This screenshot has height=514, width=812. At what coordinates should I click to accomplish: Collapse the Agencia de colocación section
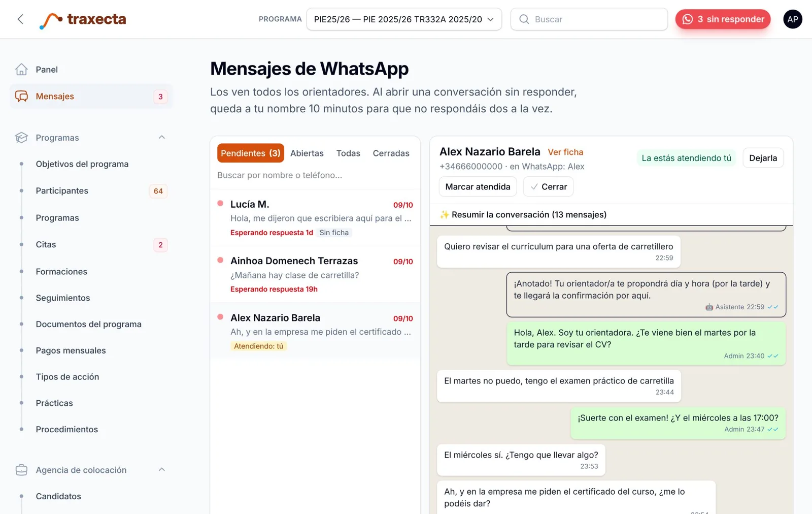pos(162,469)
